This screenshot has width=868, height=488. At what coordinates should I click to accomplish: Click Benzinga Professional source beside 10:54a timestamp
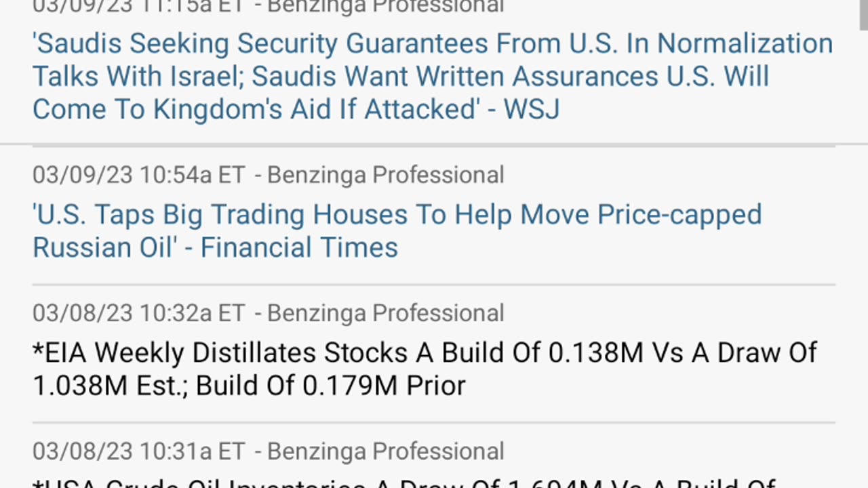(x=385, y=176)
